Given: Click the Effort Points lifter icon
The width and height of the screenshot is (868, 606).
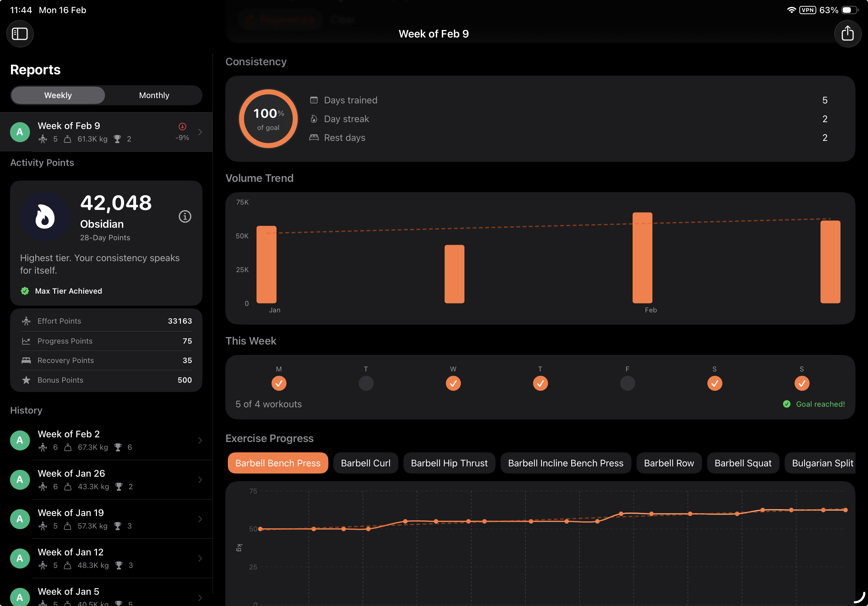Looking at the screenshot, I should coord(26,320).
